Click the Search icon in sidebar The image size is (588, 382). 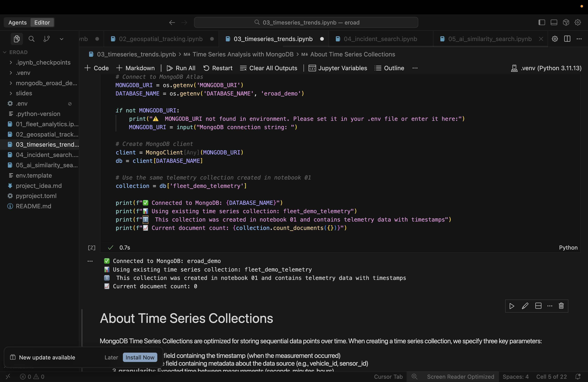[31, 39]
